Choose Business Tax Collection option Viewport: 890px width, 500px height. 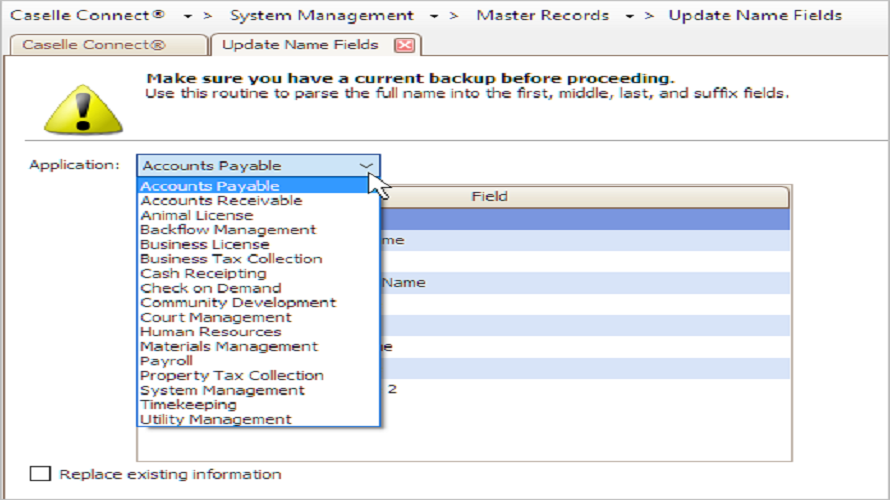click(258, 259)
